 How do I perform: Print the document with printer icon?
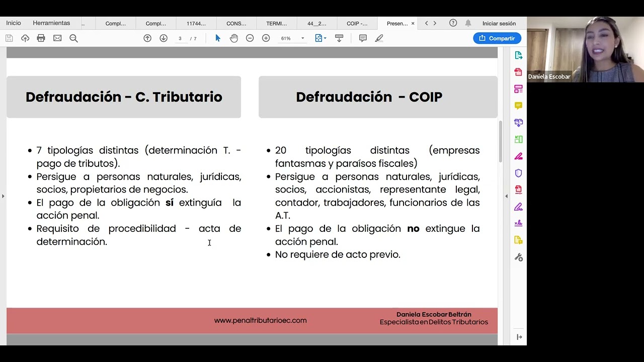[x=41, y=38]
